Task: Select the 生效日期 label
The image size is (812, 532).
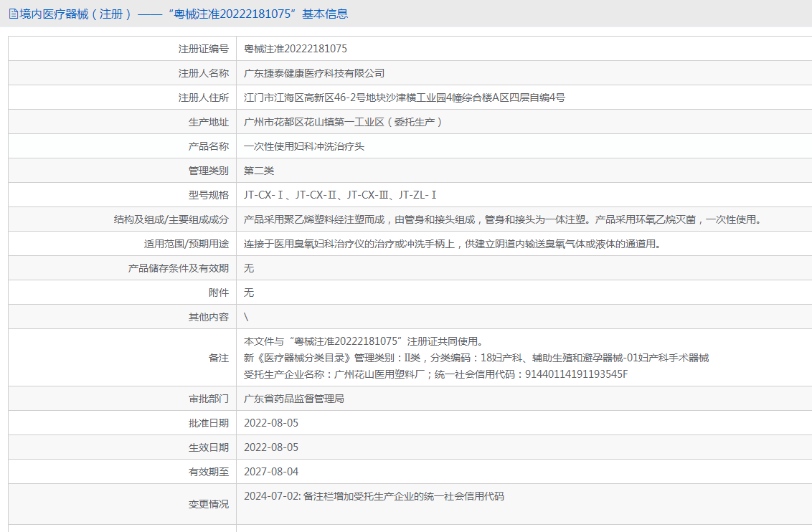Action: [x=209, y=447]
